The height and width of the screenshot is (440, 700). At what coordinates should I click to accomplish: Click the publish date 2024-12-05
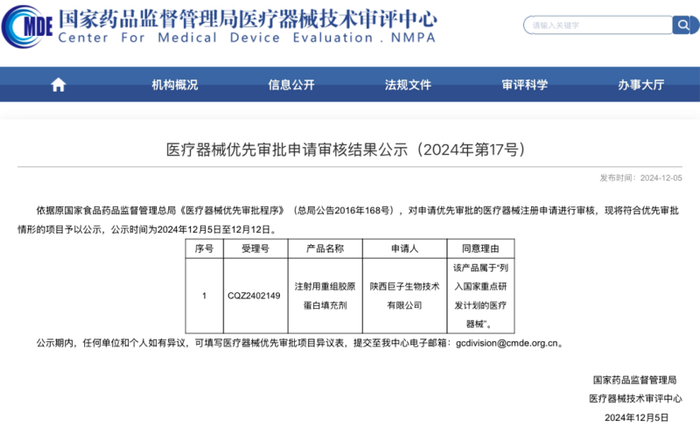[661, 178]
